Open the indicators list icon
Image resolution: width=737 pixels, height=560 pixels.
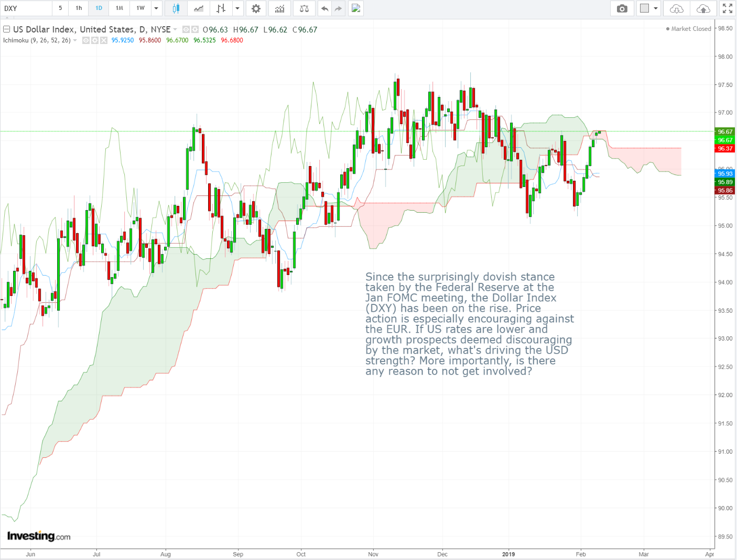coord(280,8)
